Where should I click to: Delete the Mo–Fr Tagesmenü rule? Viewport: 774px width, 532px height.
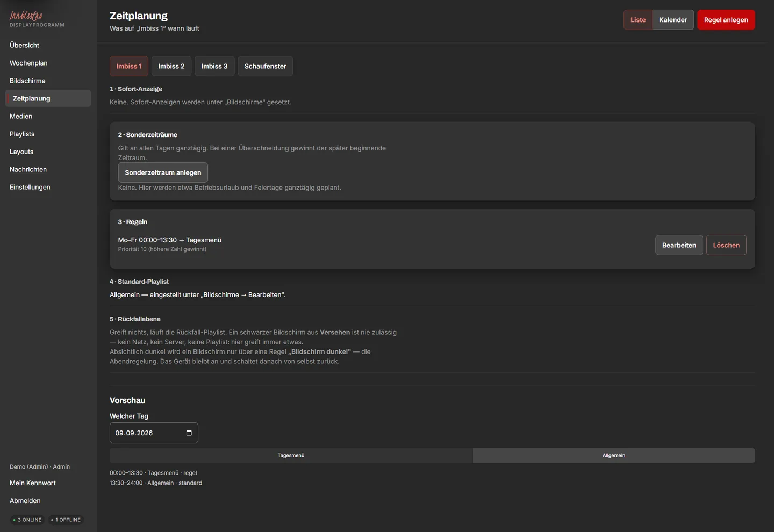coord(726,245)
